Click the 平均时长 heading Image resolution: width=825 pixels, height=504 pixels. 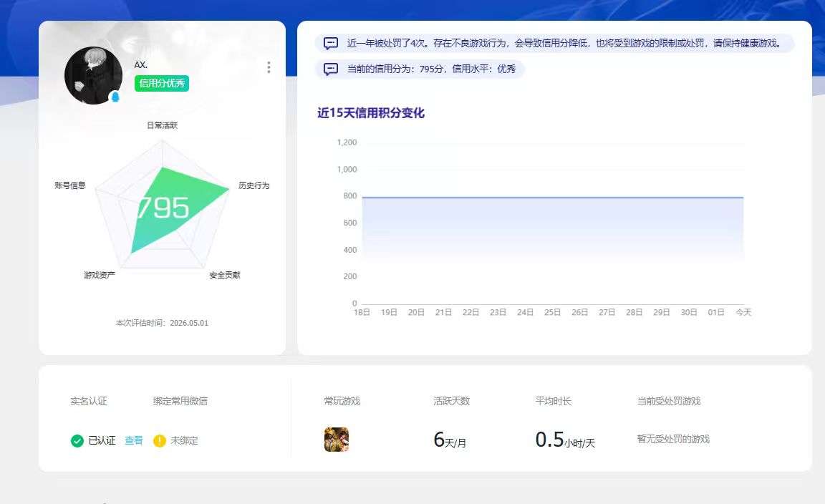pyautogui.click(x=554, y=401)
